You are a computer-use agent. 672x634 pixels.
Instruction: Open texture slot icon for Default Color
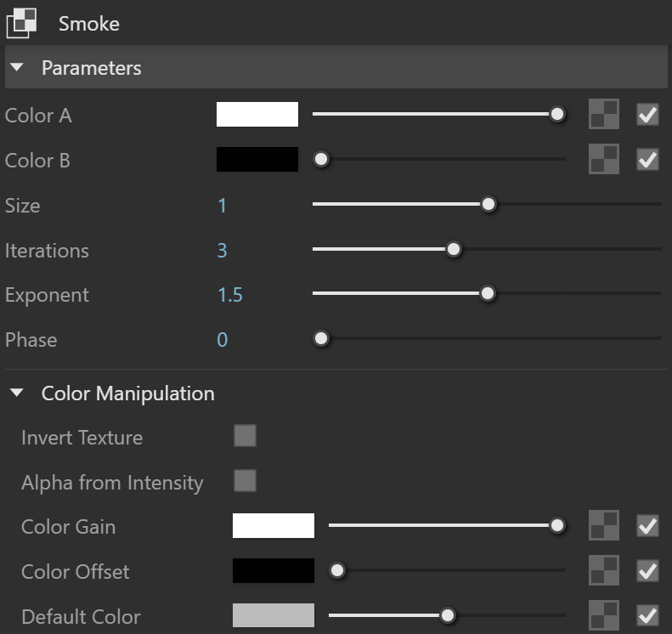click(604, 615)
